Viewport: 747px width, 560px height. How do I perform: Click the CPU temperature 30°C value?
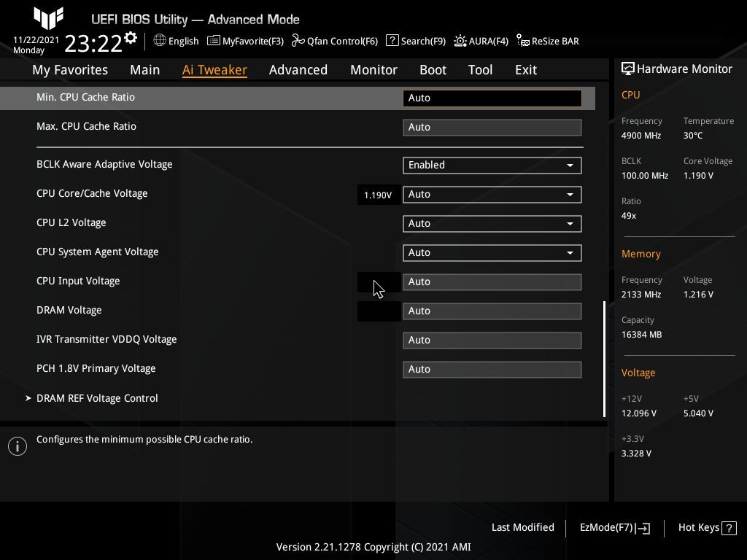pos(693,136)
